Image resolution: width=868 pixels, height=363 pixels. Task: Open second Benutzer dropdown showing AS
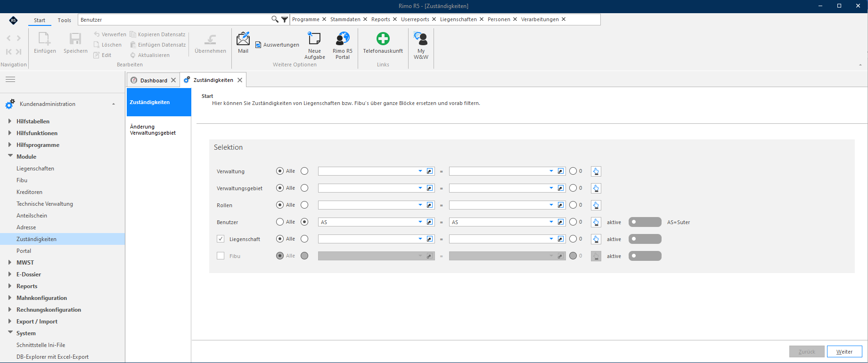pyautogui.click(x=551, y=222)
